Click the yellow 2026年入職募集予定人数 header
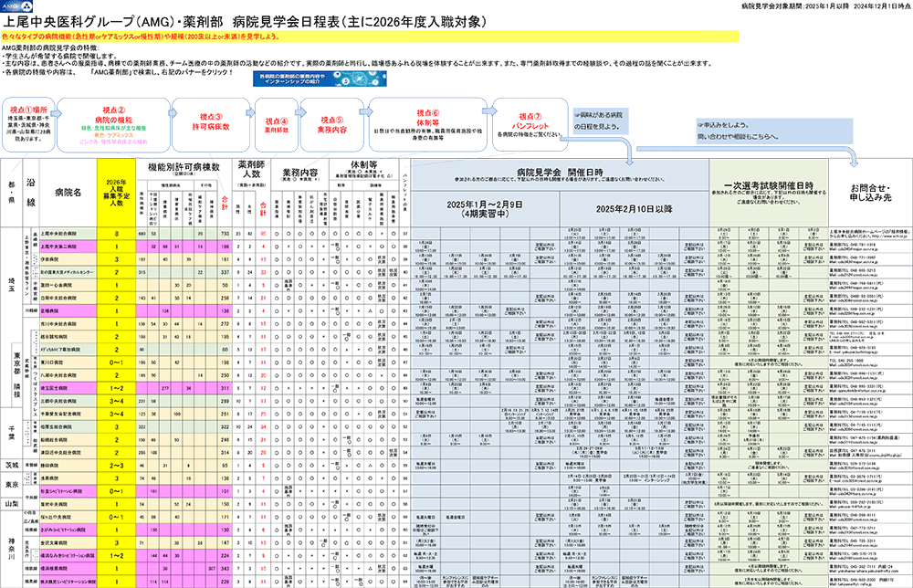This screenshot has height=588, width=913. (117, 193)
